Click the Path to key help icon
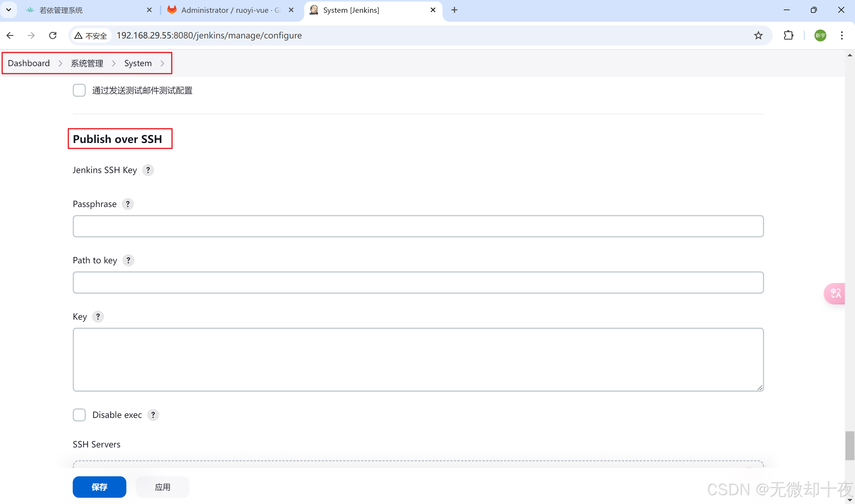The image size is (855, 504). (128, 261)
